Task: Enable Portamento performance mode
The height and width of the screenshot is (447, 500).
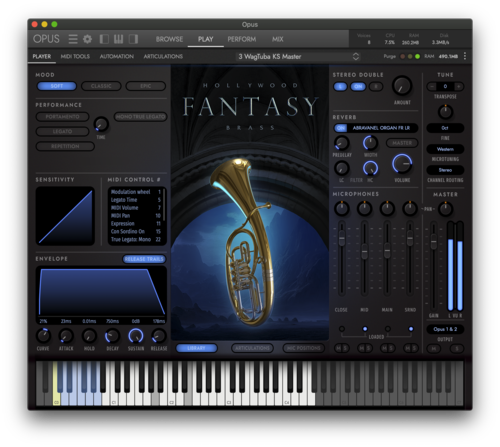Action: point(62,117)
